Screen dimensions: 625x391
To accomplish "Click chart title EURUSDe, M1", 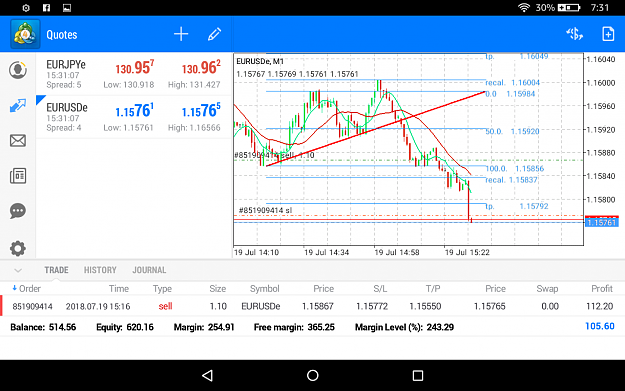I will [260, 61].
